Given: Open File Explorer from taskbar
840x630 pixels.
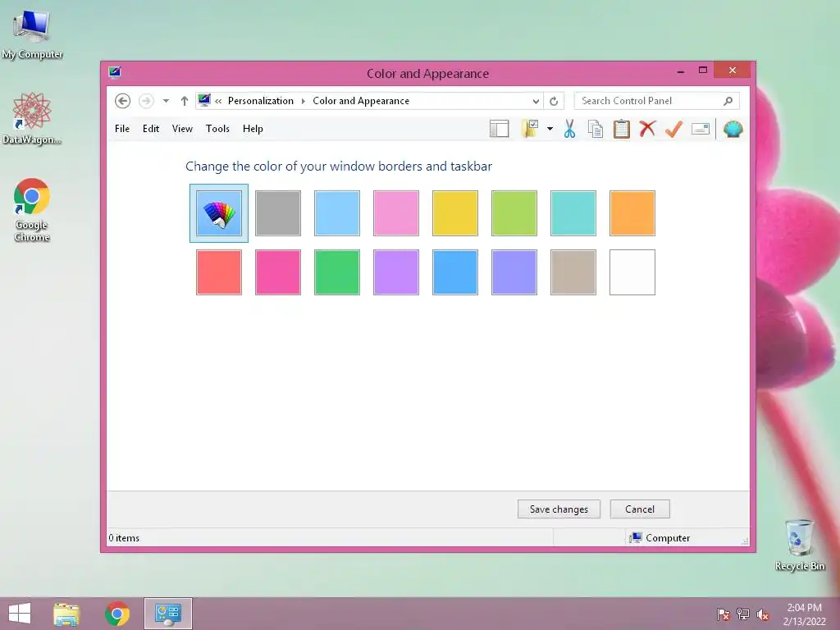Looking at the screenshot, I should [x=66, y=614].
